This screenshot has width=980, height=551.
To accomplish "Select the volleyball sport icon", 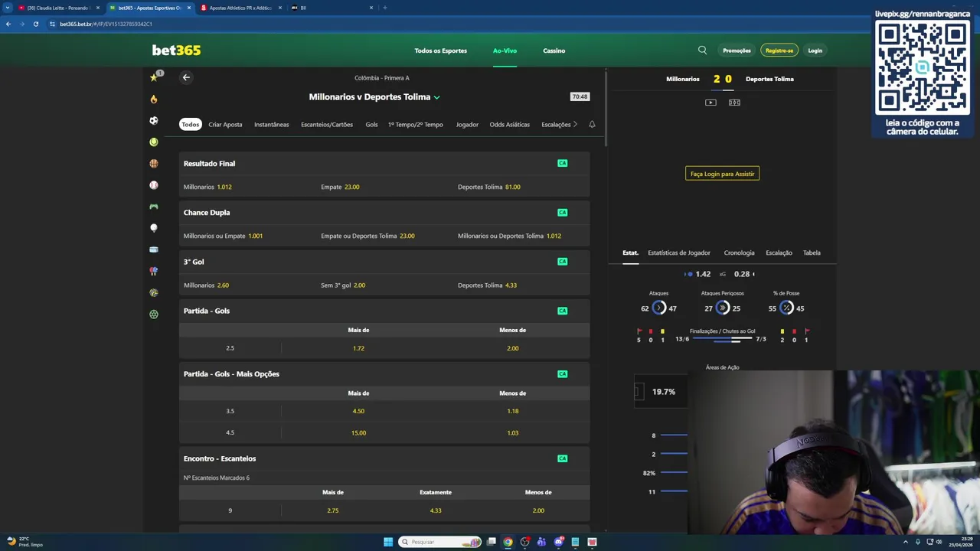I will (x=154, y=292).
